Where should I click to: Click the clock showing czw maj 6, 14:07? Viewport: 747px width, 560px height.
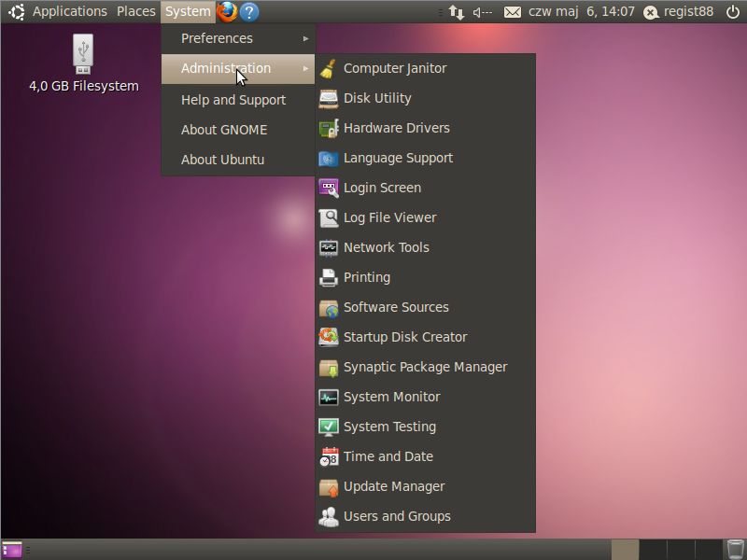coord(581,11)
